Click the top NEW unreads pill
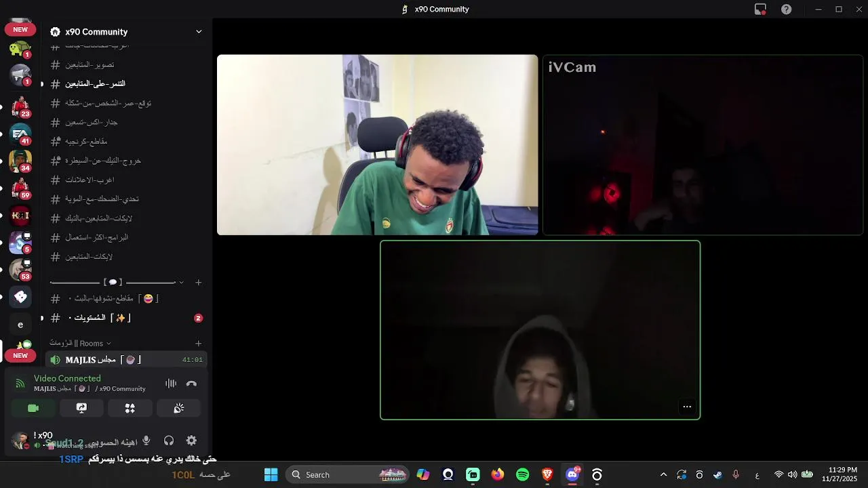868x488 pixels. pos(20,29)
